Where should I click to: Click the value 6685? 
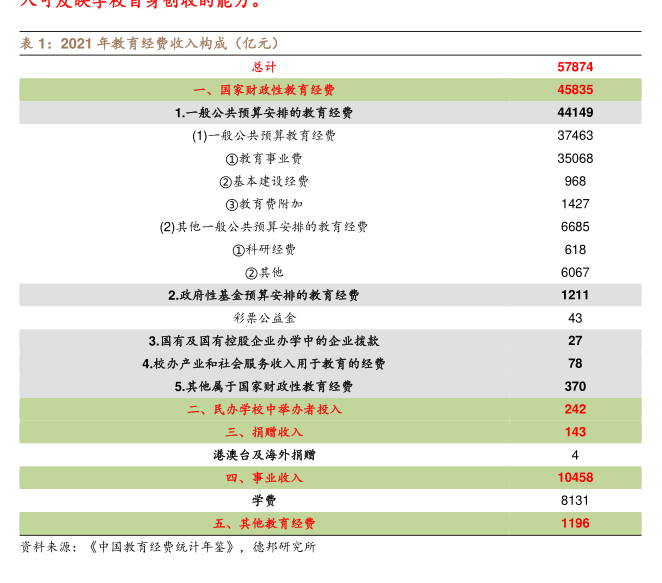tap(575, 227)
